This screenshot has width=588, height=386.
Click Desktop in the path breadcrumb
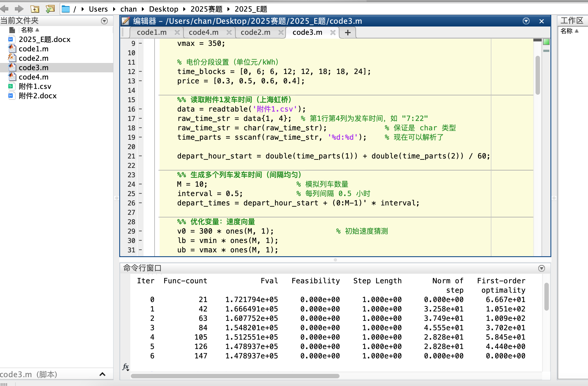[x=164, y=9]
